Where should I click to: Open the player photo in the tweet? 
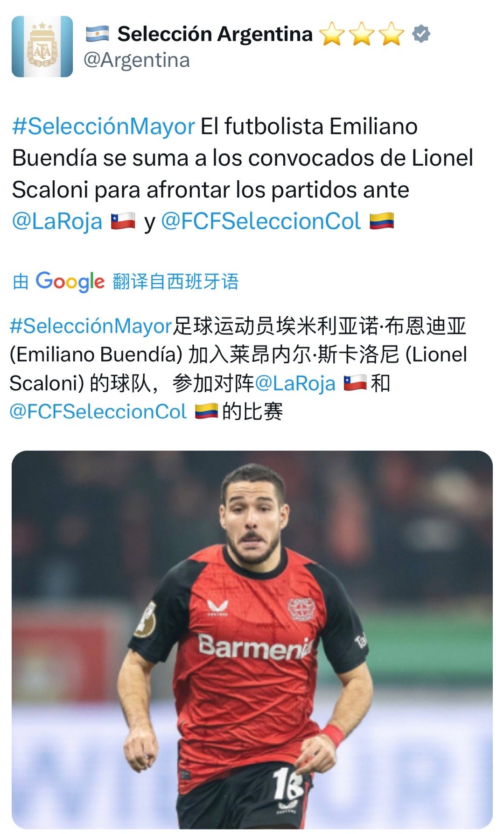[x=252, y=639]
